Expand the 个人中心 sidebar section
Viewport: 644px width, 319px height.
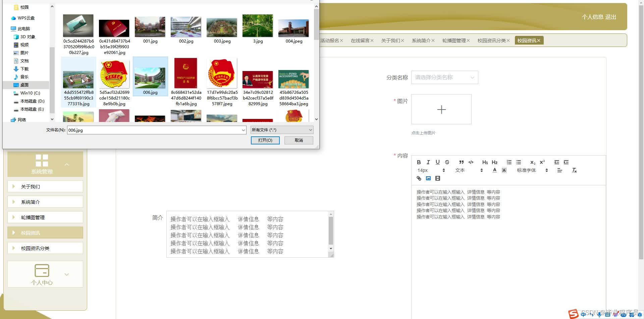[x=45, y=274]
